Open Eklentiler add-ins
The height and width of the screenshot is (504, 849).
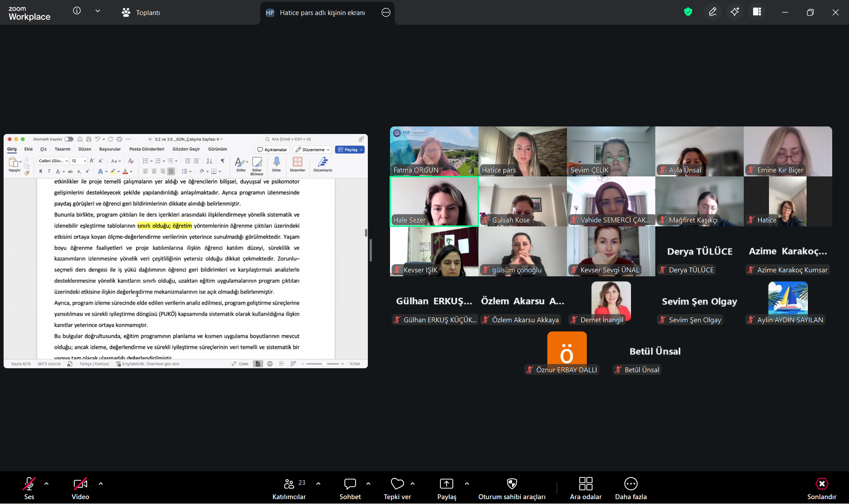pyautogui.click(x=298, y=164)
